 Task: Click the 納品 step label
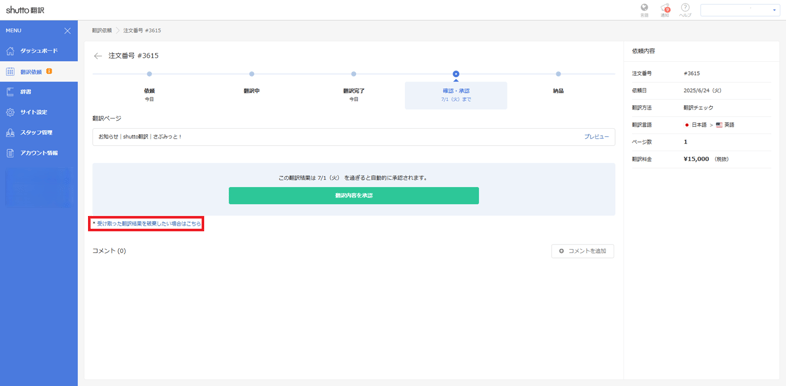coord(558,91)
